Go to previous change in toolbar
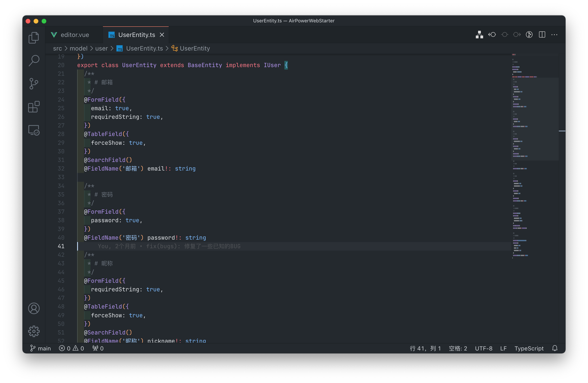The width and height of the screenshot is (588, 383). [x=492, y=35]
